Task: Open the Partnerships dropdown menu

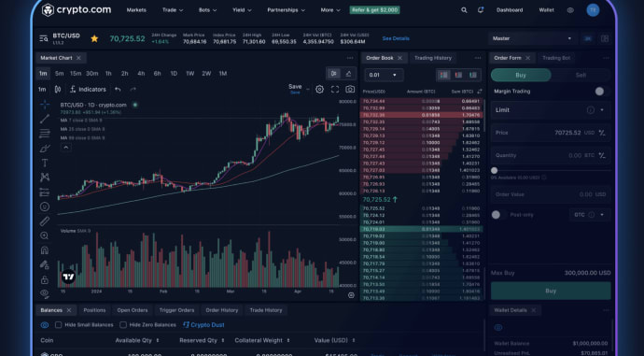Action: click(286, 10)
